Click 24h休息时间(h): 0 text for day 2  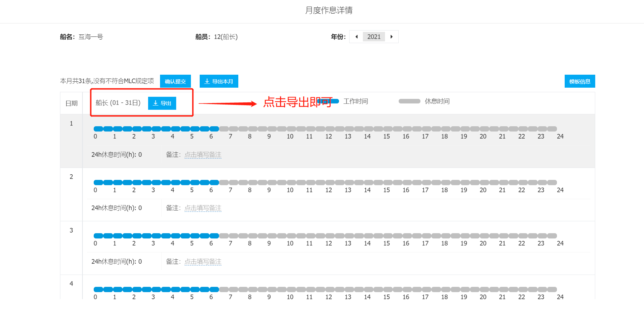coord(117,208)
